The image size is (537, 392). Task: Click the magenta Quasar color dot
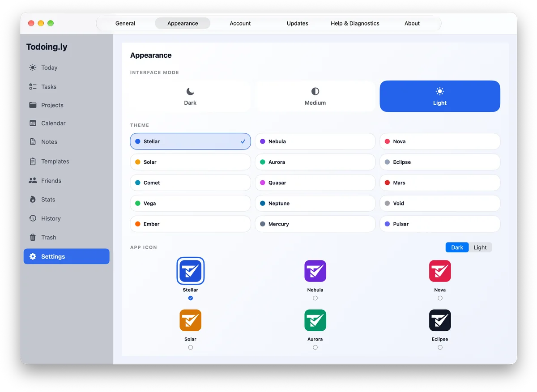point(263,183)
